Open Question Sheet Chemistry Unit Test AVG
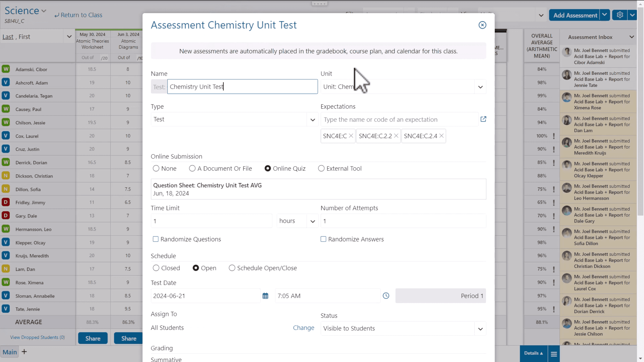The height and width of the screenshot is (362, 644). click(x=318, y=189)
